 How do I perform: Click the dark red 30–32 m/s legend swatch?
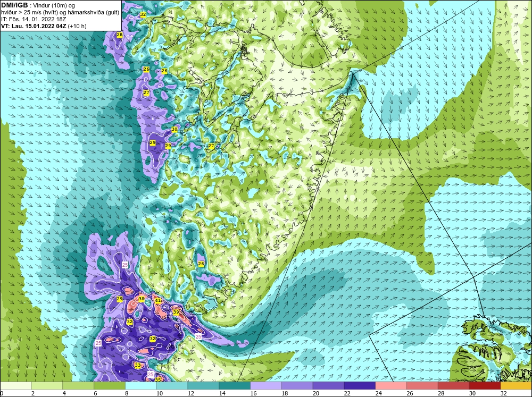(x=485, y=385)
